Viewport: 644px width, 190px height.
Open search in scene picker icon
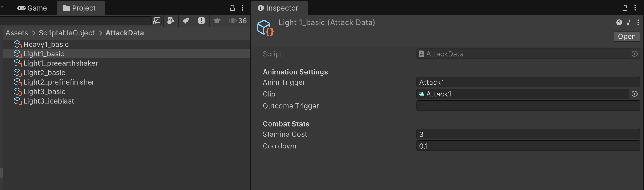[156, 21]
